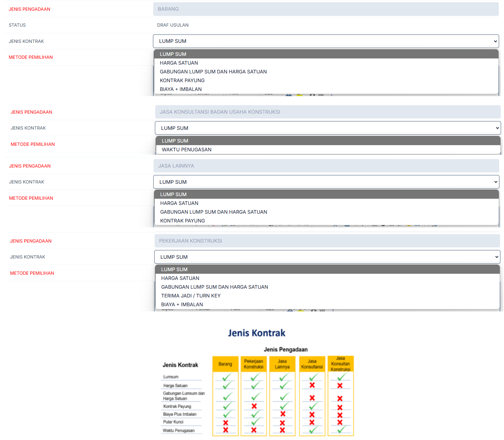Click the DRAF USULAN status text
The width and height of the screenshot is (504, 440).
(x=173, y=25)
